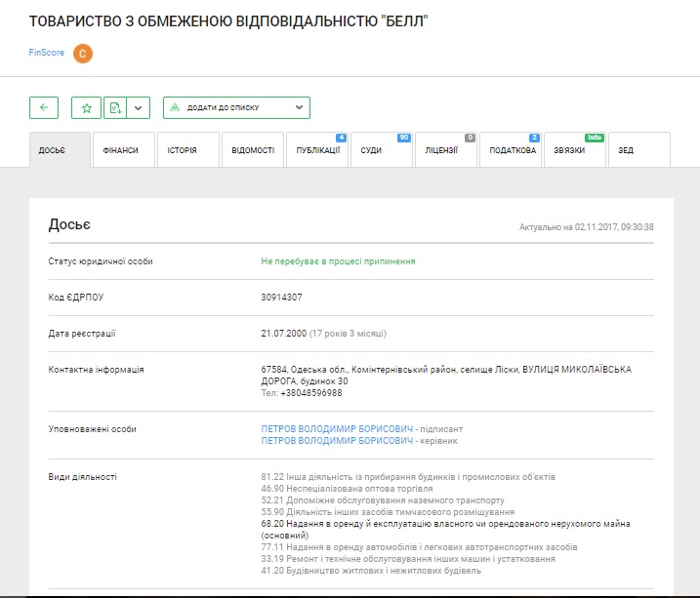Click the document export icon
700x598 pixels.
115,107
